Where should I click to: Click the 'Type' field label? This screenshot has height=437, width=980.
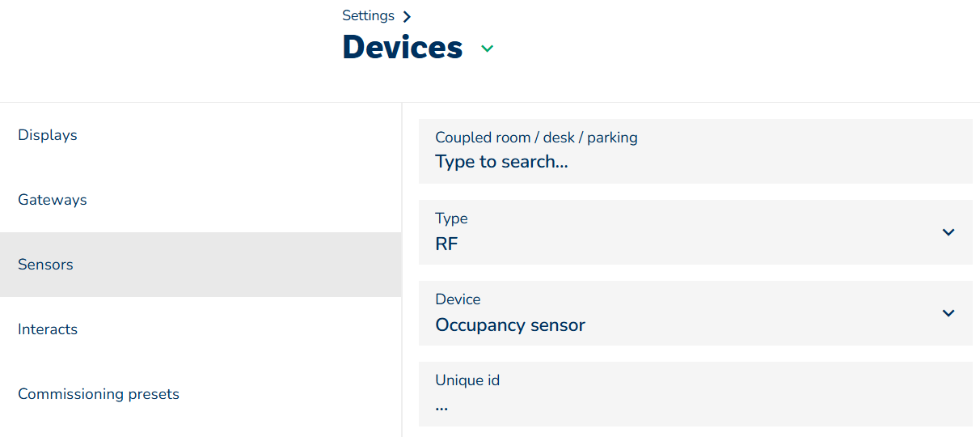click(451, 218)
